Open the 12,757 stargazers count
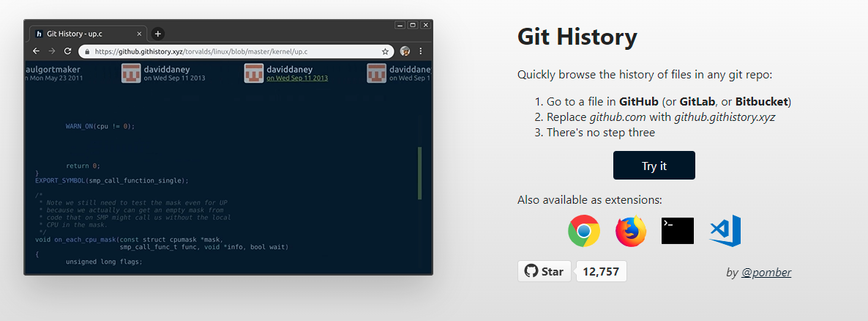Viewport: 868px width, 321px height. click(601, 271)
